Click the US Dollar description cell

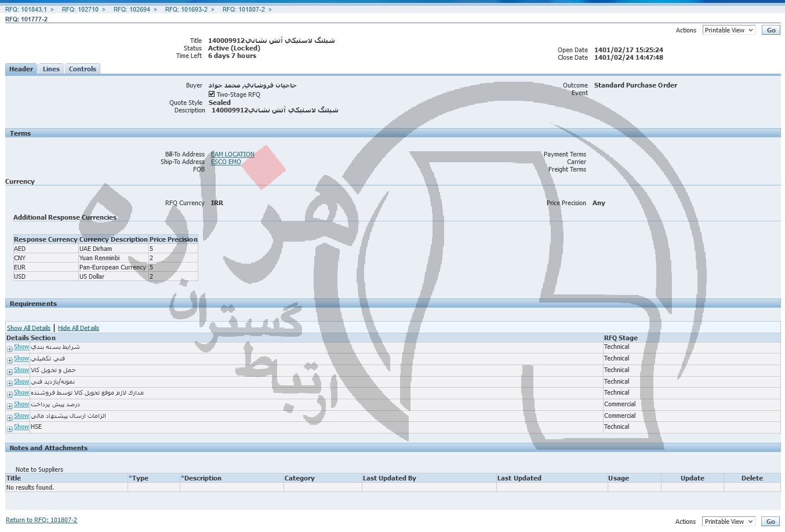(114, 276)
